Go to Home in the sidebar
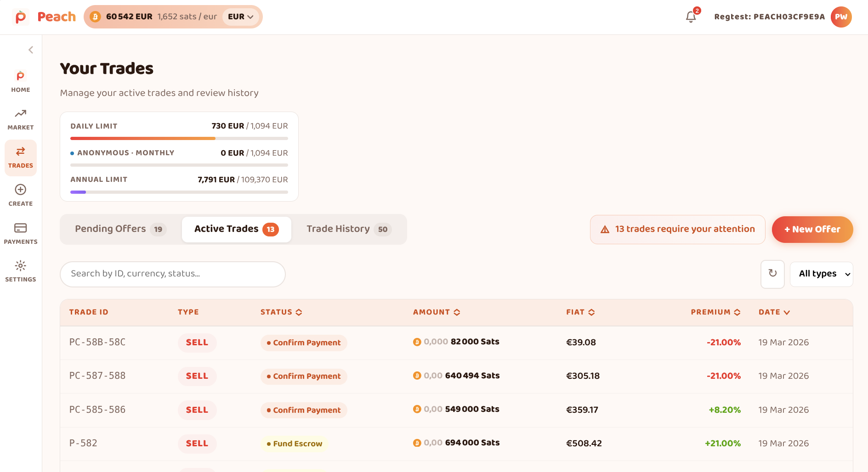The image size is (868, 472). pyautogui.click(x=21, y=82)
